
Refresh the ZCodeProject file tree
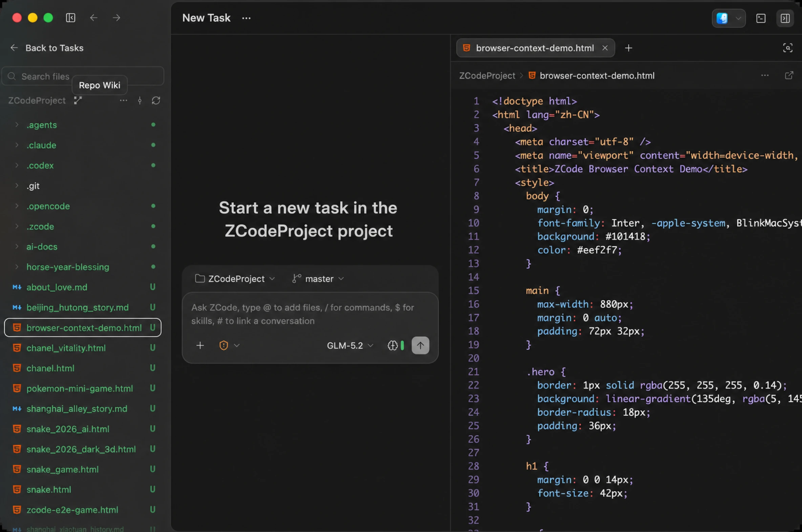click(x=156, y=101)
